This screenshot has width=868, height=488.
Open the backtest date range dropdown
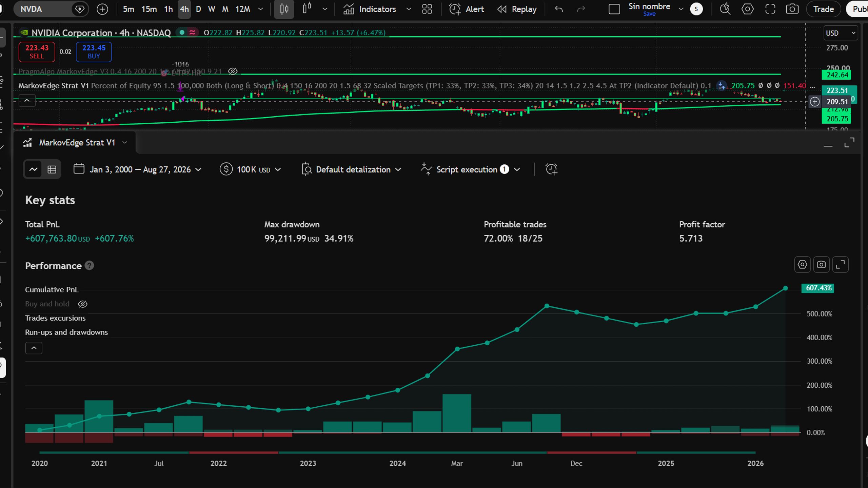[137, 169]
